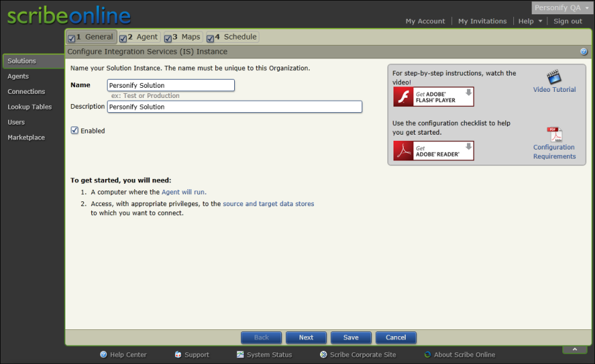Click the Cancel button

[x=396, y=337]
